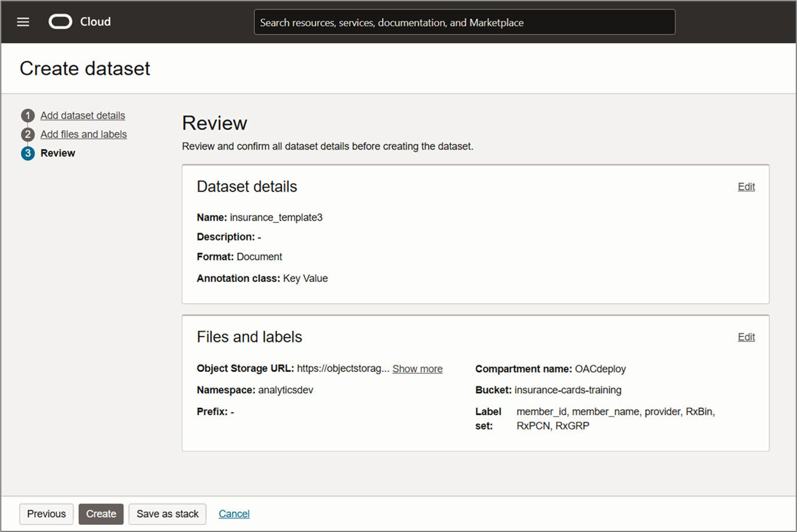This screenshot has width=797, height=532.
Task: Select the Review step in the sidebar
Action: [58, 153]
